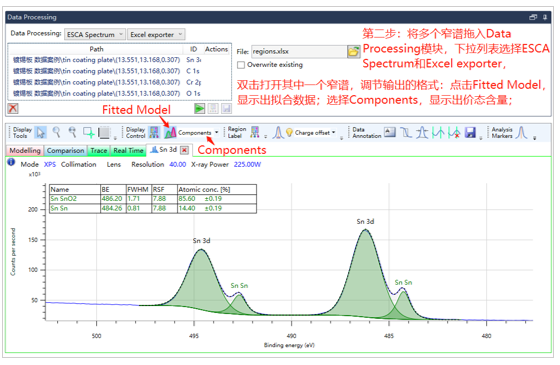560x365 pixels.
Task: Expand the Components dropdown arrow
Action: 216,132
